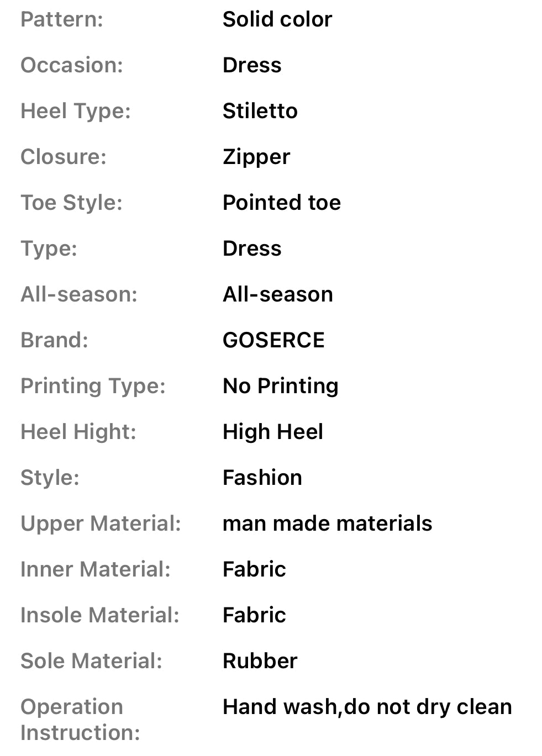Tap the Heel Hight label
This screenshot has width=542, height=756.
[78, 432]
